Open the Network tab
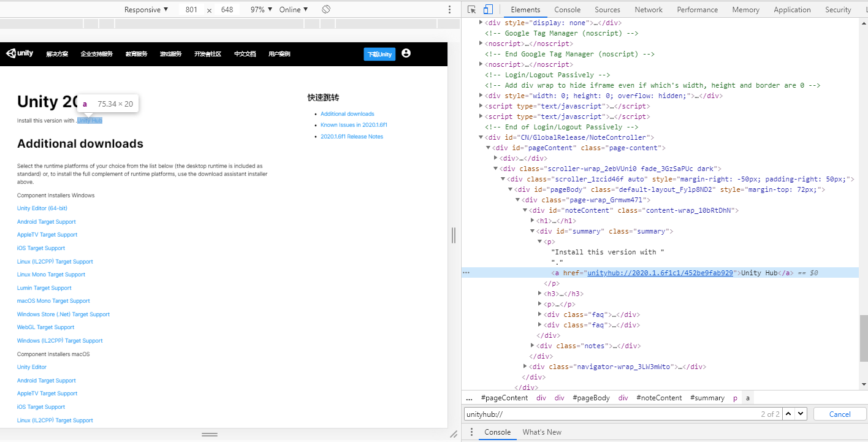Screen dimensions: 868x442 [649, 10]
